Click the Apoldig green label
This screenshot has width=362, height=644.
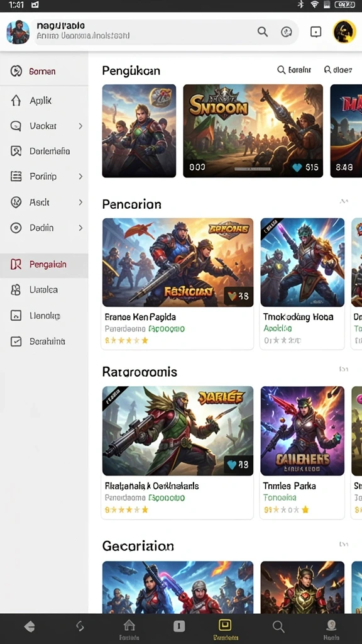point(278,328)
